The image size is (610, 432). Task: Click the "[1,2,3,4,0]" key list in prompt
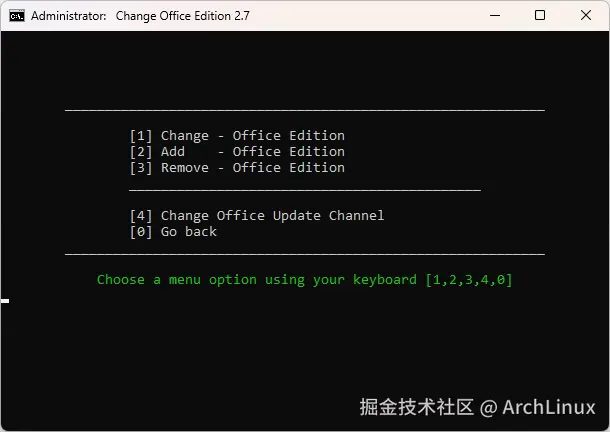point(469,280)
